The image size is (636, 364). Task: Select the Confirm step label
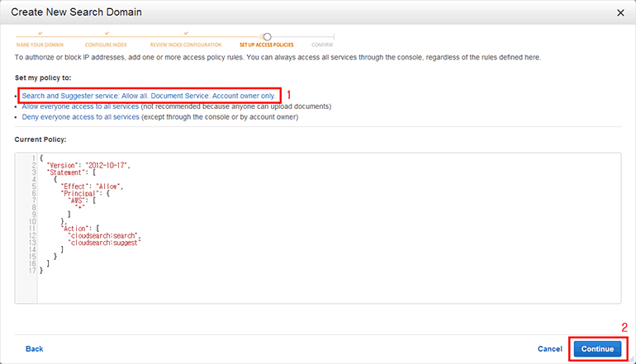point(323,44)
